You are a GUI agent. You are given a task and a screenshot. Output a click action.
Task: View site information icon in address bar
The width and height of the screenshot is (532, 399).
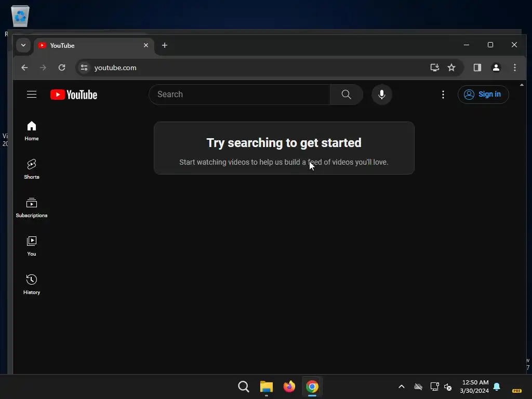pos(84,68)
